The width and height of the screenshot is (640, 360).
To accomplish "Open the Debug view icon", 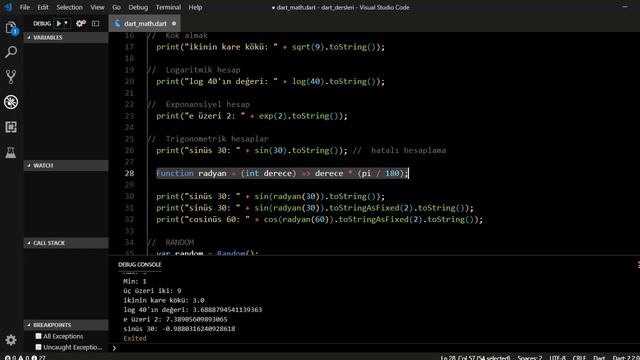I will (11, 102).
